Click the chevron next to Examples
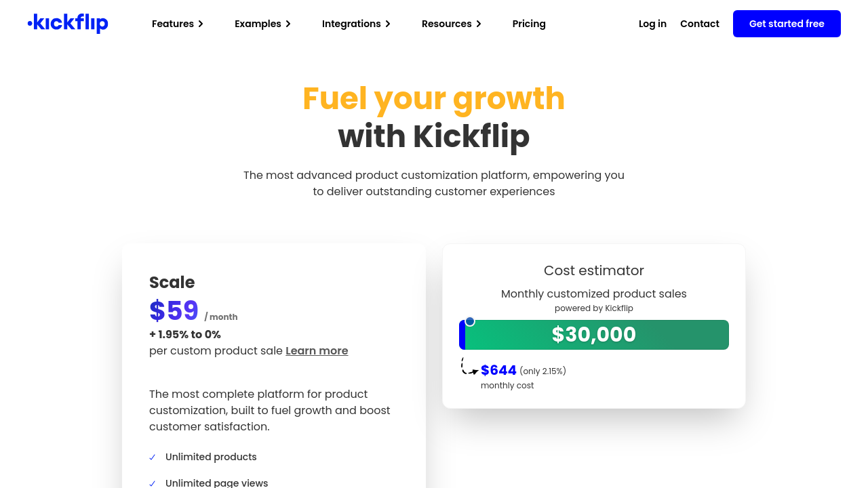868x488 pixels. click(288, 24)
